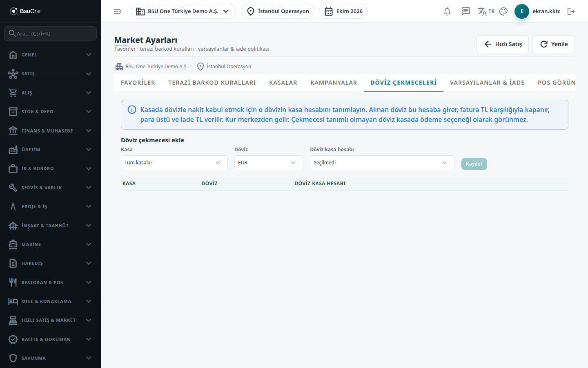Open the Ekim 2026 period picker
588x368 pixels.
(343, 11)
